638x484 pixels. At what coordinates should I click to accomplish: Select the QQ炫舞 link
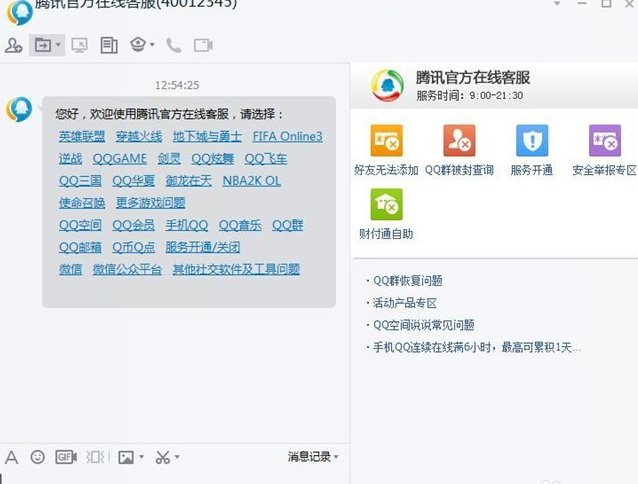212,158
